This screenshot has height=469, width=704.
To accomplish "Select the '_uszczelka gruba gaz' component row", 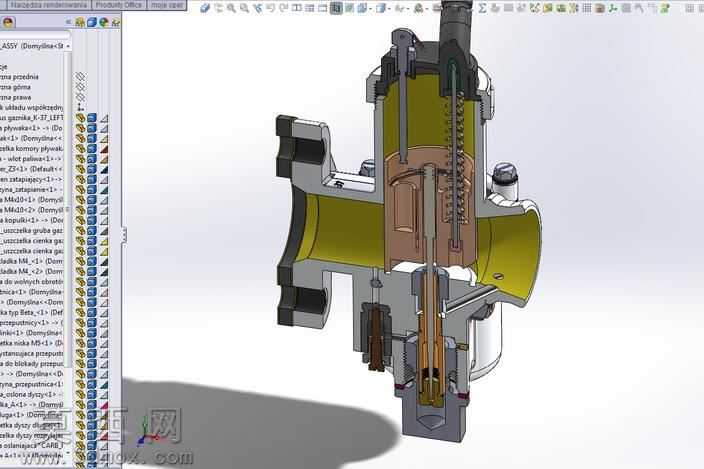I will pos(32,231).
